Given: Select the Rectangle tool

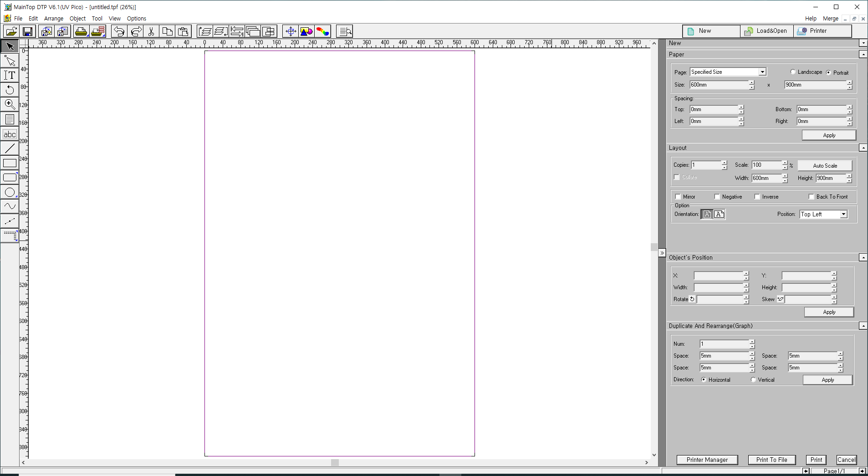Looking at the screenshot, I should tap(10, 163).
